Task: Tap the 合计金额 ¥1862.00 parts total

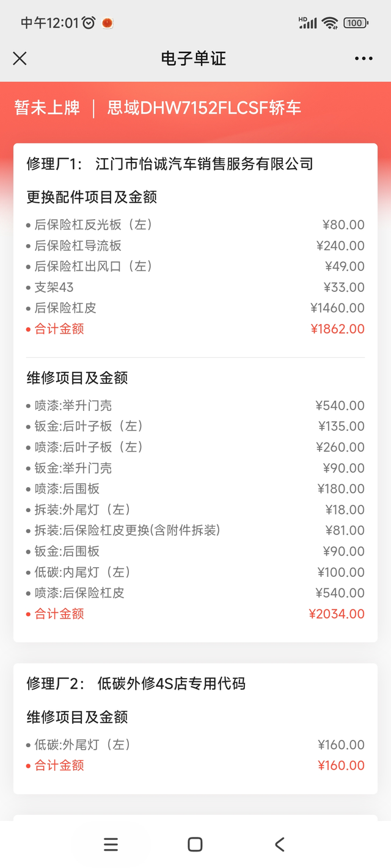Action: [195, 329]
